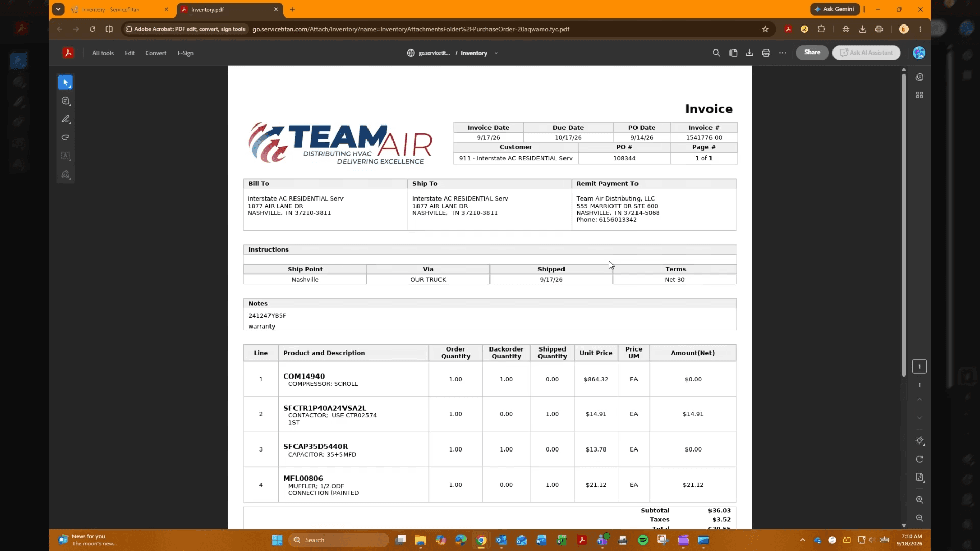Click the address bar URL text

coord(410,29)
